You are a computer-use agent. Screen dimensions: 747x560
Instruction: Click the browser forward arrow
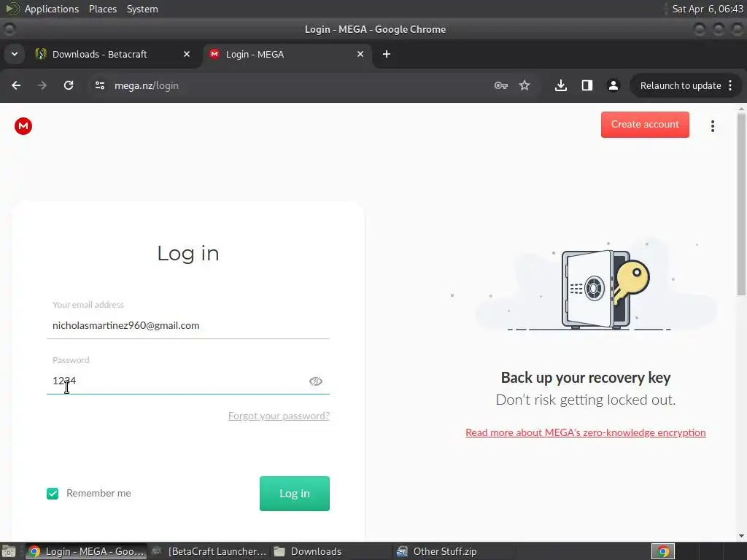(x=42, y=86)
